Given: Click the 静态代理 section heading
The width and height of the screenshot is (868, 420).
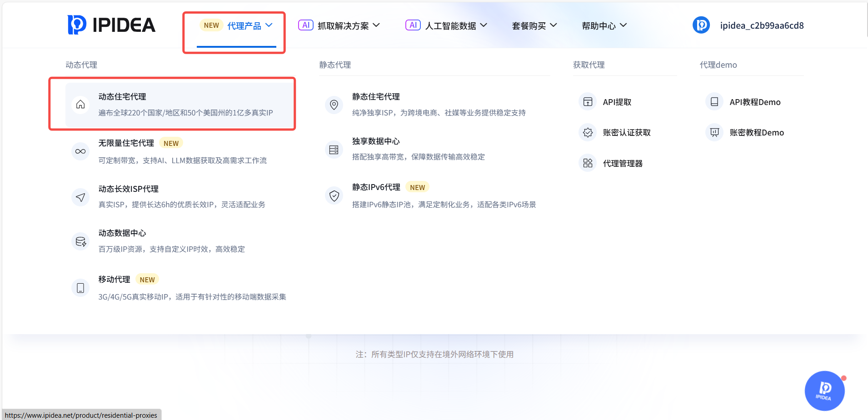Looking at the screenshot, I should [335, 65].
